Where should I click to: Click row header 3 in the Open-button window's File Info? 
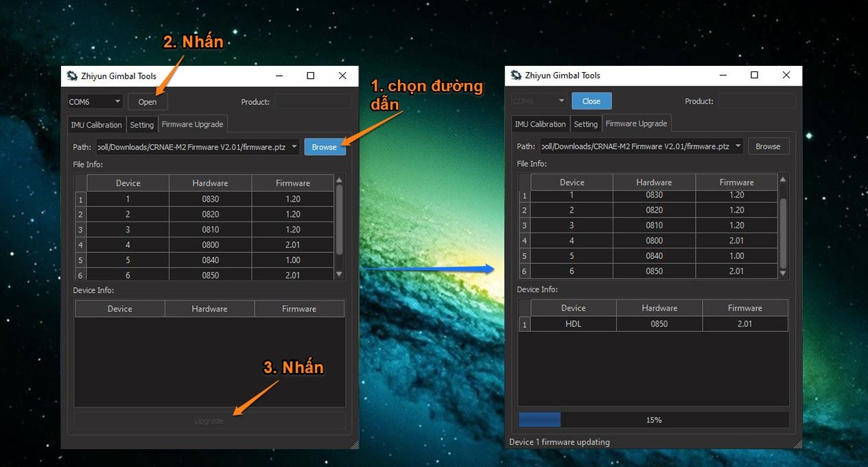click(x=80, y=230)
